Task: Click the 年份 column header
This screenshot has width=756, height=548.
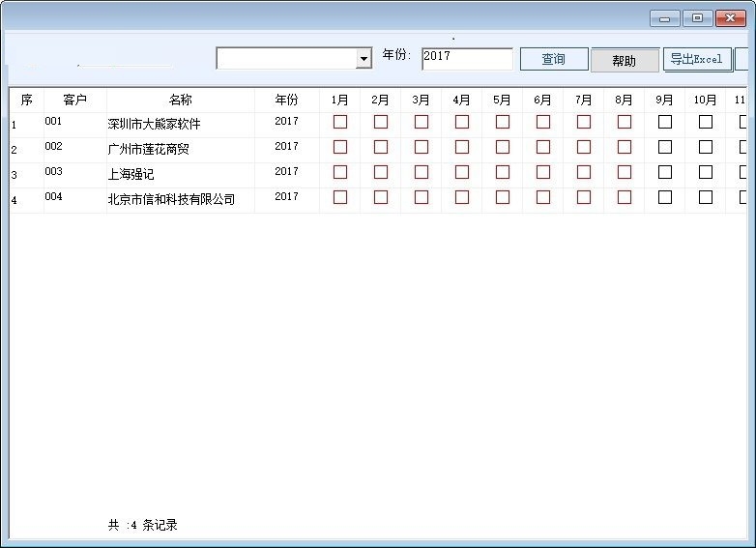Action: (x=287, y=101)
